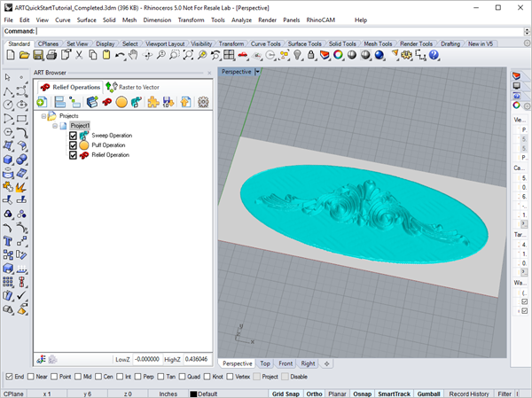The height and width of the screenshot is (398, 532).
Task: Open the Help question mark icon
Action: (x=434, y=55)
